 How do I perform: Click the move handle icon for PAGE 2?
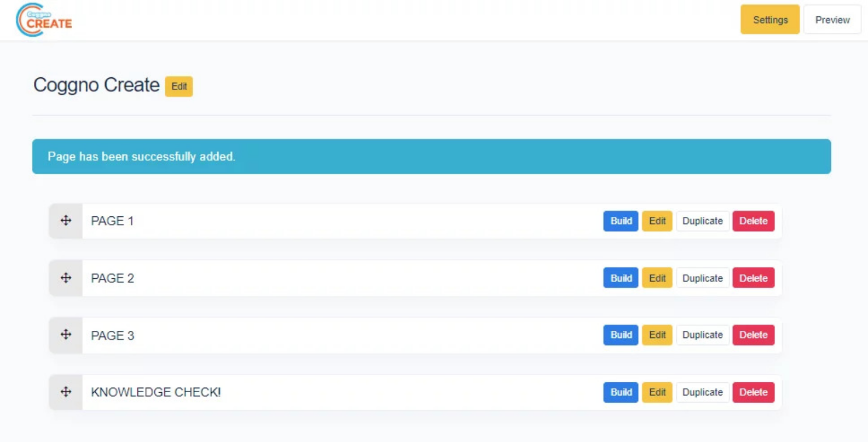(x=66, y=278)
